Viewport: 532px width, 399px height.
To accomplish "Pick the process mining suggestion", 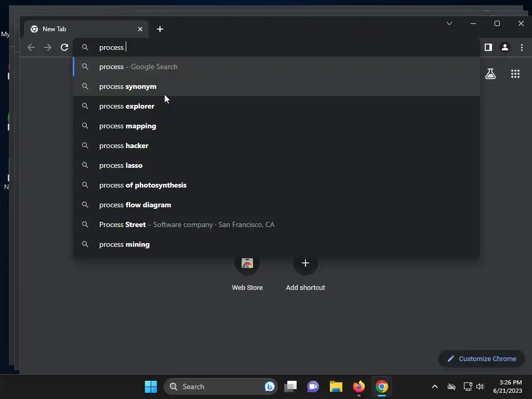I will click(276, 244).
